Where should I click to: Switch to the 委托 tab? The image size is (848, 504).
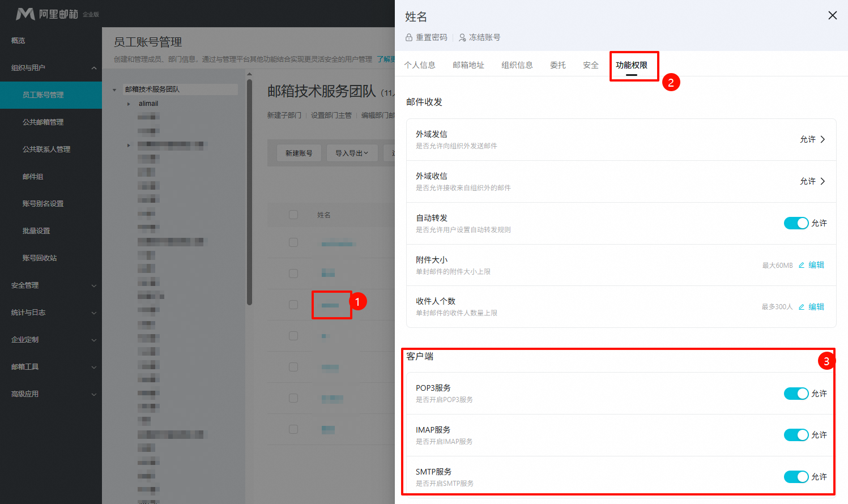click(558, 65)
